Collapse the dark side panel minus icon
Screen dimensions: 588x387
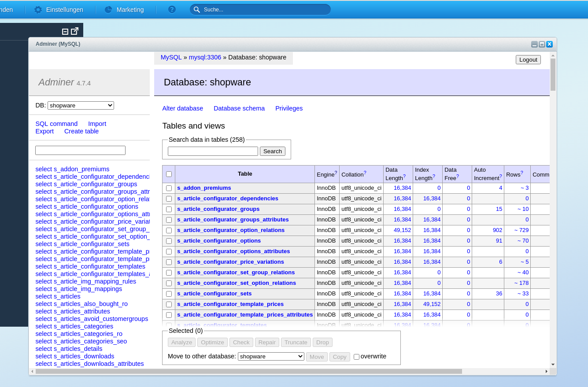point(65,31)
